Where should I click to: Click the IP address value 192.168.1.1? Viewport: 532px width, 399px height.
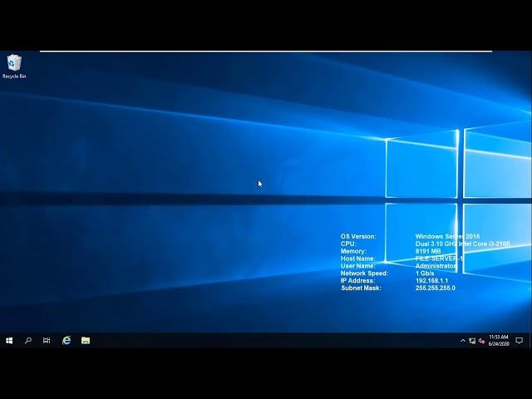pos(431,281)
